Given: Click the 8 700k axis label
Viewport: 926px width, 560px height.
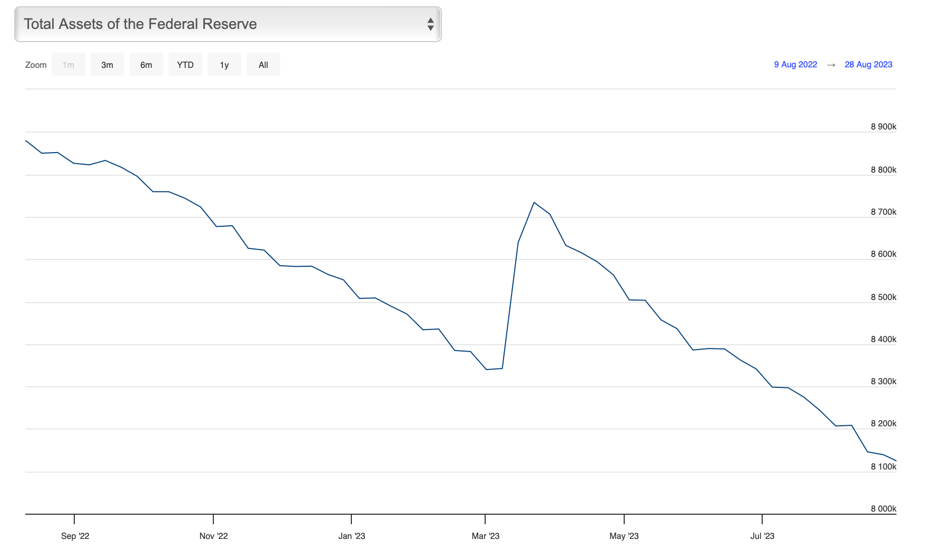Looking at the screenshot, I should pyautogui.click(x=883, y=212).
